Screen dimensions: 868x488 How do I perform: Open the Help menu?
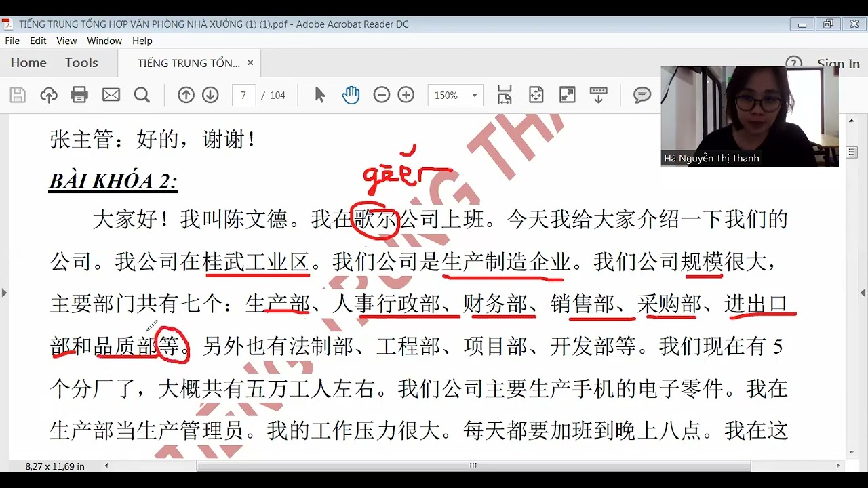(x=142, y=41)
